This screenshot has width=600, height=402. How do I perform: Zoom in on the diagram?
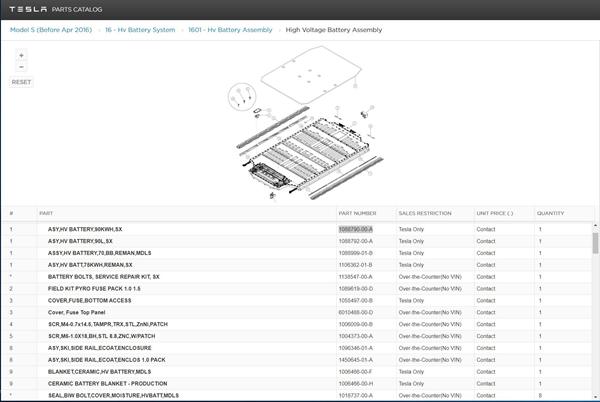[21, 55]
